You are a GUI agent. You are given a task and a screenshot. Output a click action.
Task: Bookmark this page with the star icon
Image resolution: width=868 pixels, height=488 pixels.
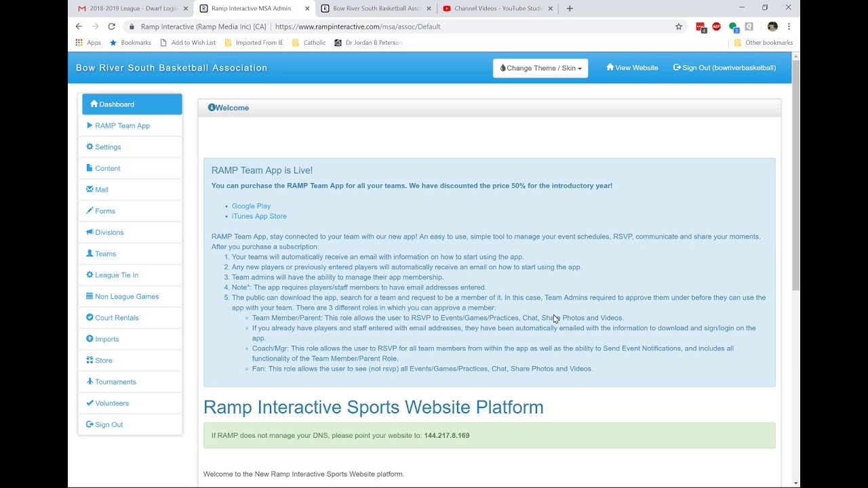[x=679, y=26]
